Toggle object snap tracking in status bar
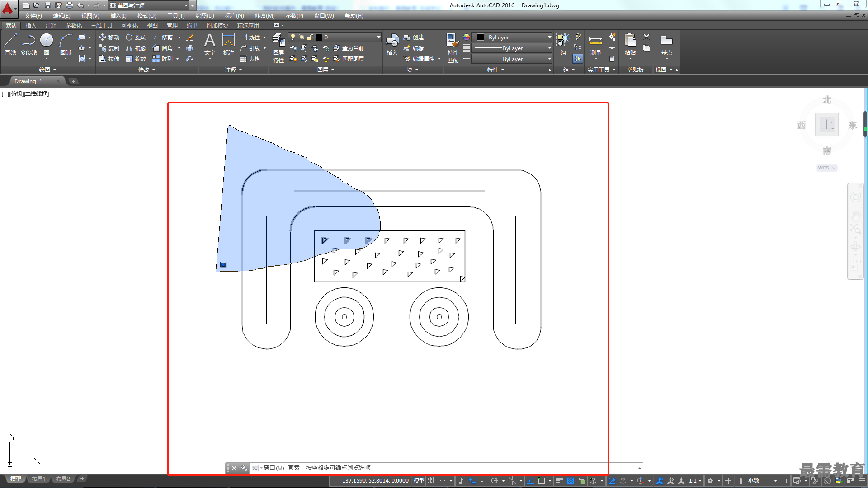The image size is (868, 488). (x=530, y=481)
